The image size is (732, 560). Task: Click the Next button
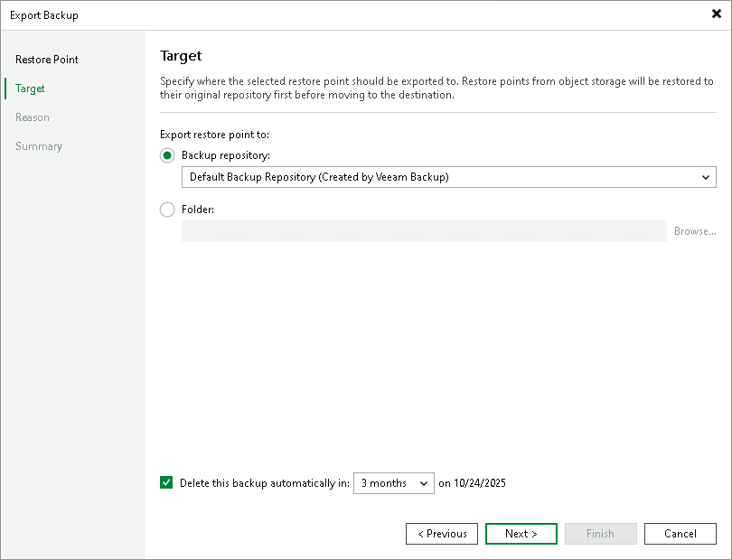click(521, 534)
